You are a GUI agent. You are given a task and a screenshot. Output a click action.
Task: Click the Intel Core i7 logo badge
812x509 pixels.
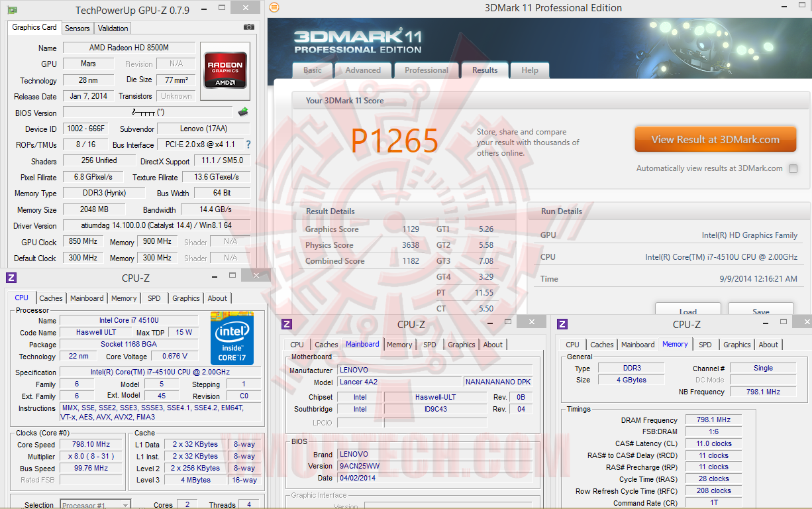tap(232, 337)
